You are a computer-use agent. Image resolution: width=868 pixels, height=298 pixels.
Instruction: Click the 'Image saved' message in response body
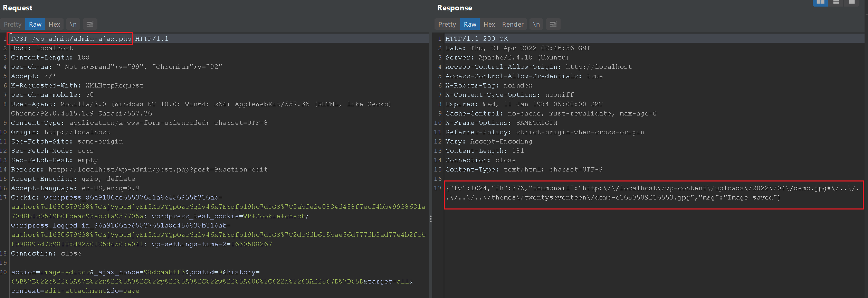click(x=750, y=197)
